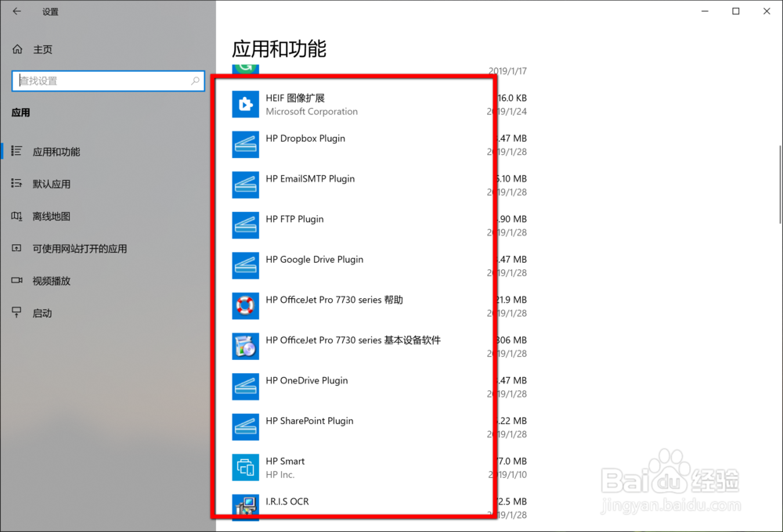Click the HP FTP Plugin icon

click(245, 225)
